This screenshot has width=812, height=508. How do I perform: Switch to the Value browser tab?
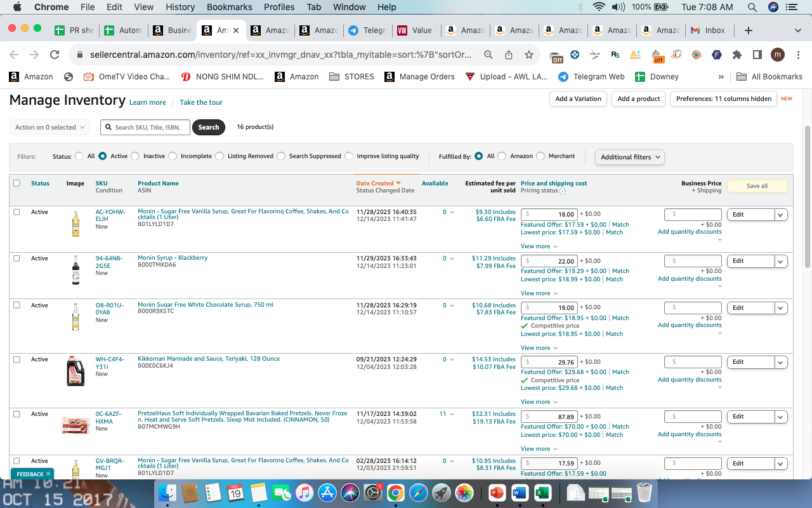416,30
